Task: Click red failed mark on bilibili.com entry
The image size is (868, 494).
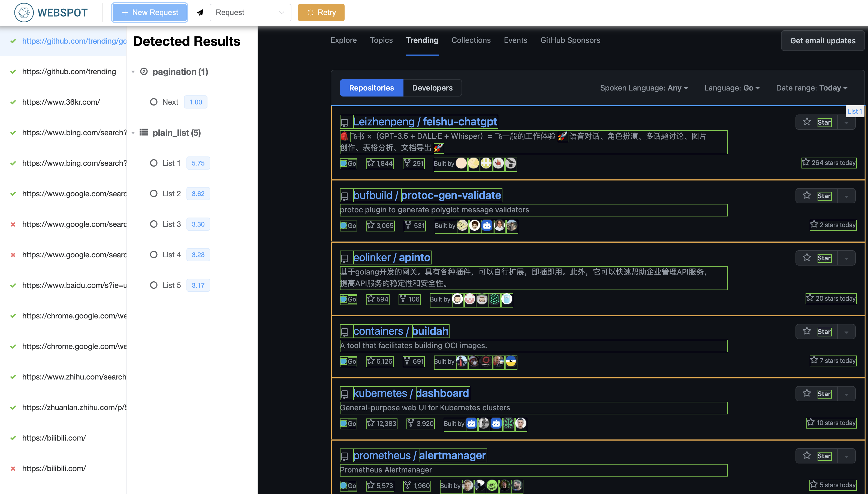Action: [13, 469]
